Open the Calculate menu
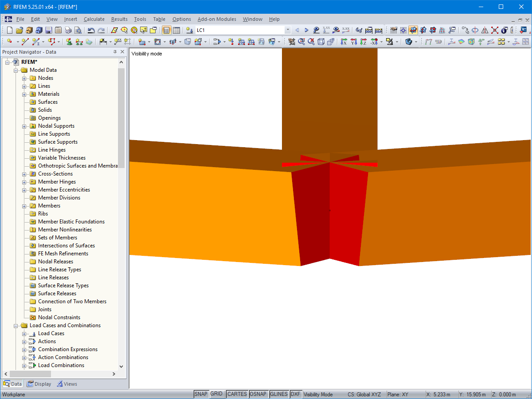Image resolution: width=532 pixels, height=399 pixels. [x=94, y=19]
